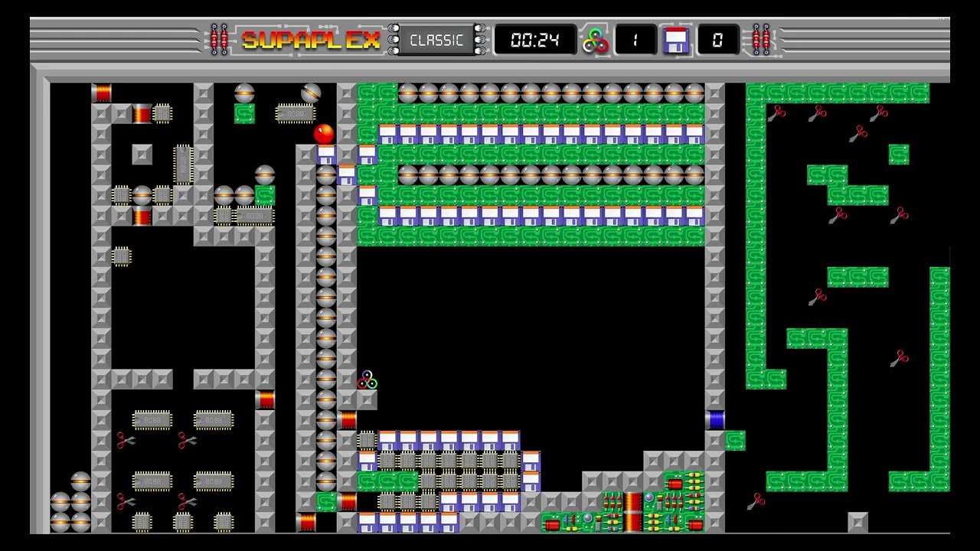Click the lone grey block in bottom-right corner
Image resolution: width=980 pixels, height=551 pixels.
[858, 522]
